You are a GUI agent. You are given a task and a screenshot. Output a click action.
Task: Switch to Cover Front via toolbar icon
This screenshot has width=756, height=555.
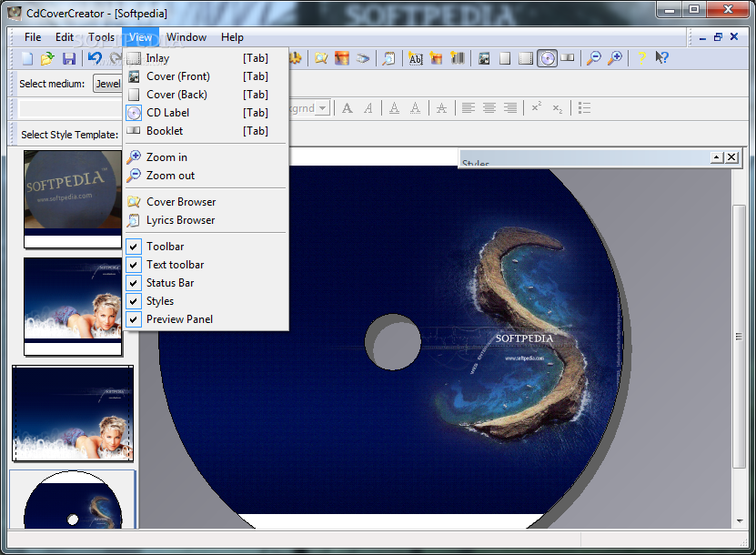(484, 58)
